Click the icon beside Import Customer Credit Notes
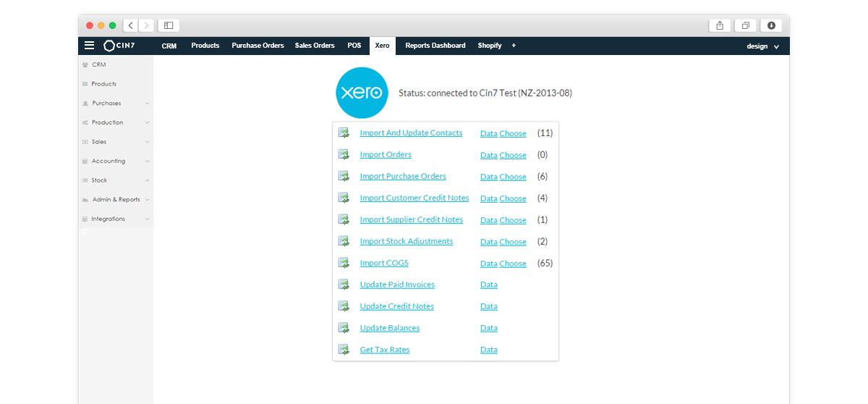The height and width of the screenshot is (404, 868). (x=344, y=198)
